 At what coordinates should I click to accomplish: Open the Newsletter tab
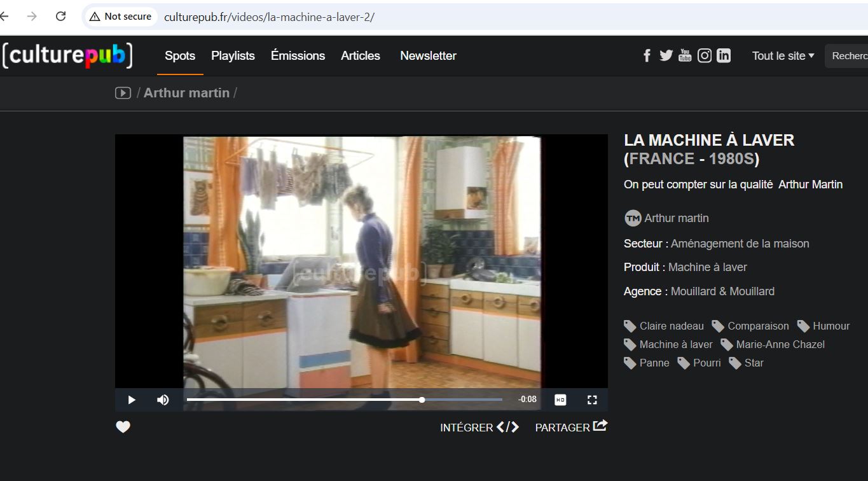pos(428,56)
